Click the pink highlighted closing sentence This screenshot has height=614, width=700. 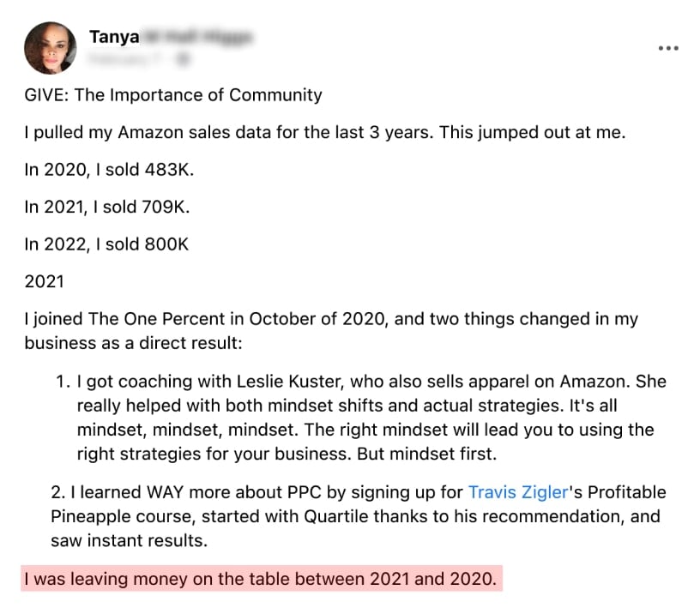pyautogui.click(x=262, y=578)
